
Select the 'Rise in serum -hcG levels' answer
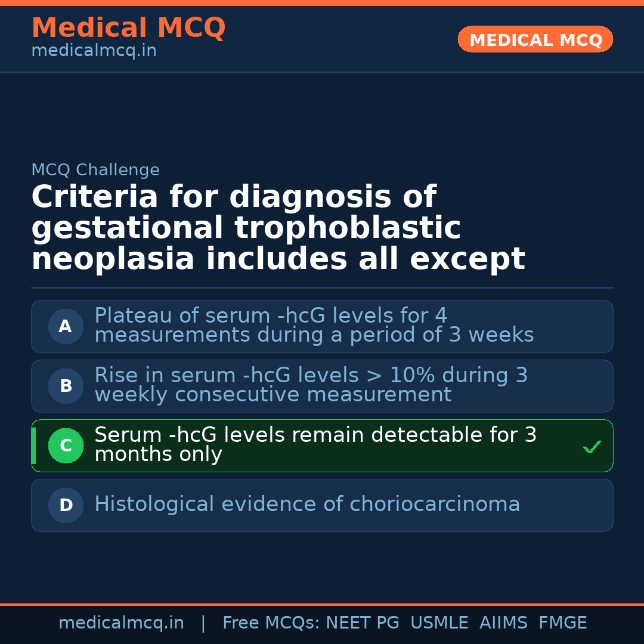coord(311,385)
